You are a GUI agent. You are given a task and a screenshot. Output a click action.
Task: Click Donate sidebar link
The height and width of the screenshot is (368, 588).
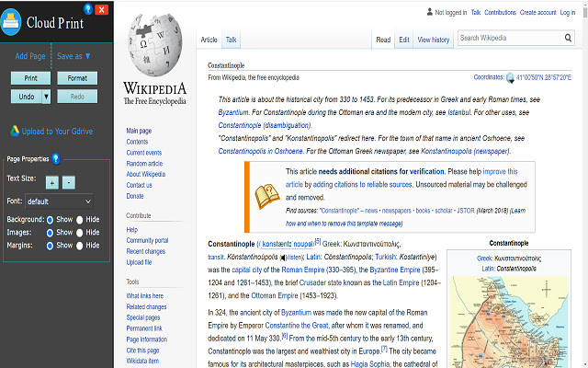135,196
